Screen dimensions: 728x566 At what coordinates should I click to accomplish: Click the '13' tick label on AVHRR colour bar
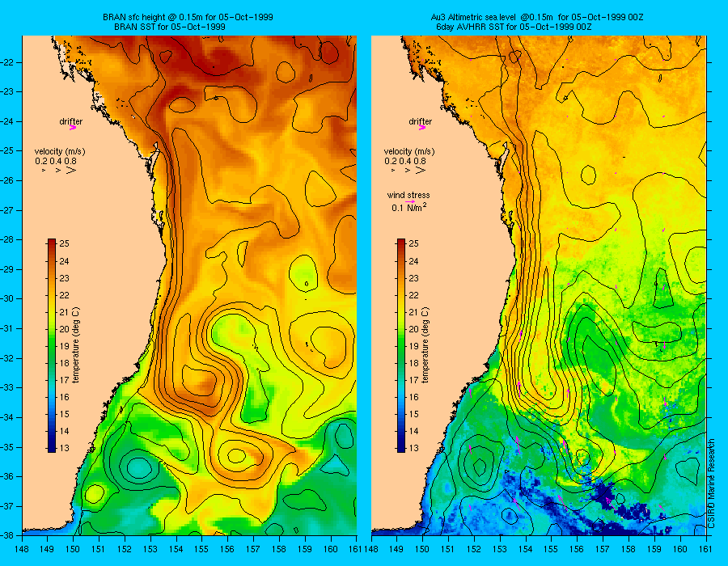[x=413, y=448]
